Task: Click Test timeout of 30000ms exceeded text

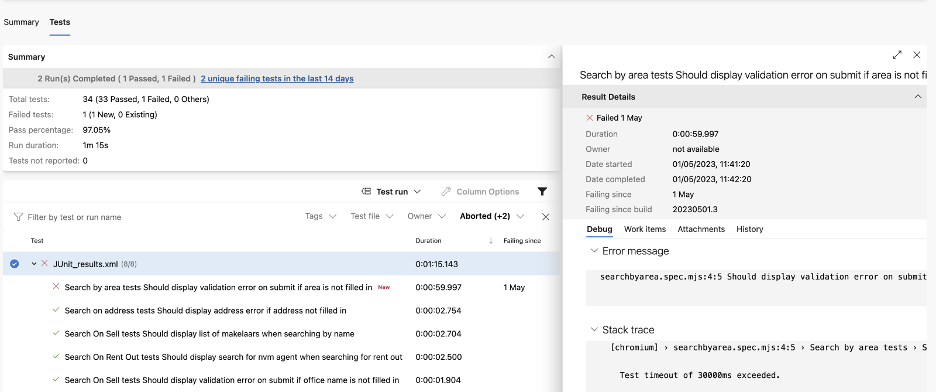Action: click(x=700, y=375)
